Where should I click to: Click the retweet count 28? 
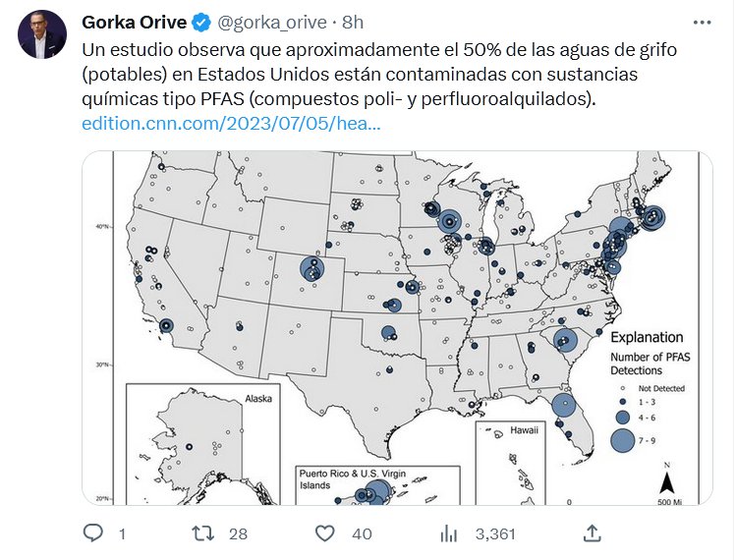point(237,534)
